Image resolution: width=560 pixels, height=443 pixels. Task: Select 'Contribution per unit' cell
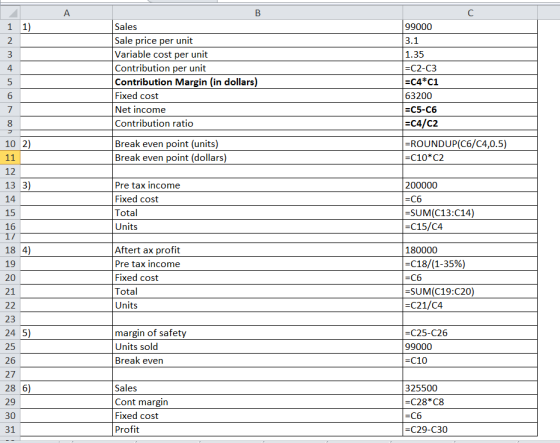(x=258, y=68)
